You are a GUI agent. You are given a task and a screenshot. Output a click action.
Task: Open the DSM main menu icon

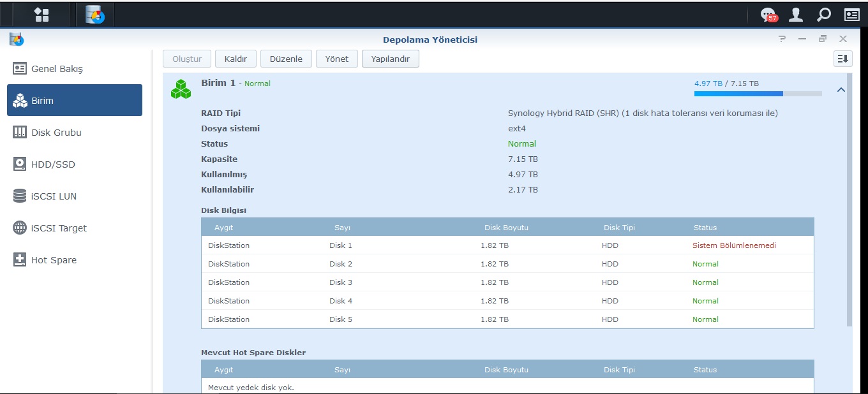click(x=41, y=14)
